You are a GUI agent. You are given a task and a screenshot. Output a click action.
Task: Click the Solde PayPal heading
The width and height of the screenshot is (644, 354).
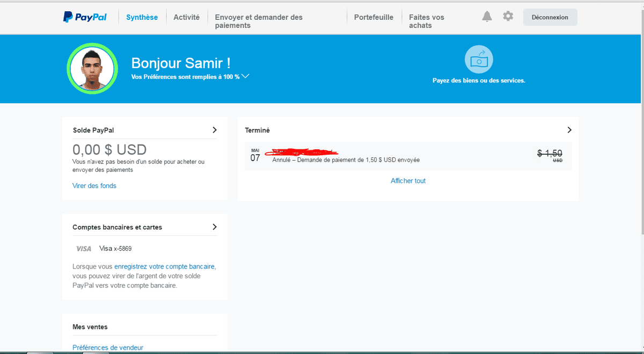pyautogui.click(x=93, y=130)
